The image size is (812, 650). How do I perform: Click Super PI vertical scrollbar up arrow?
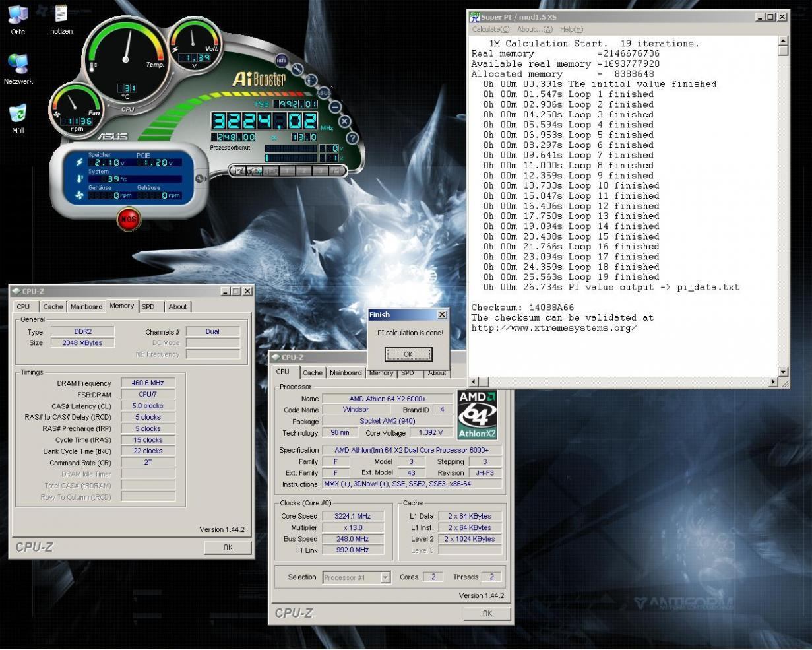[784, 41]
